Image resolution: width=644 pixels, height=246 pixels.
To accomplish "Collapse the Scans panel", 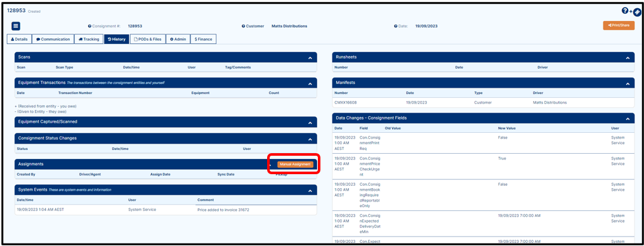I will (x=310, y=58).
